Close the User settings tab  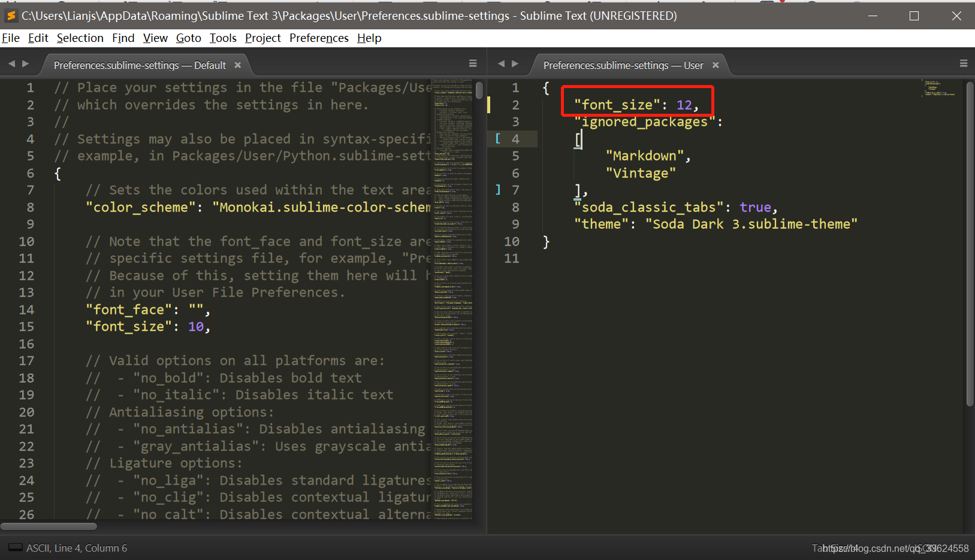click(x=716, y=65)
